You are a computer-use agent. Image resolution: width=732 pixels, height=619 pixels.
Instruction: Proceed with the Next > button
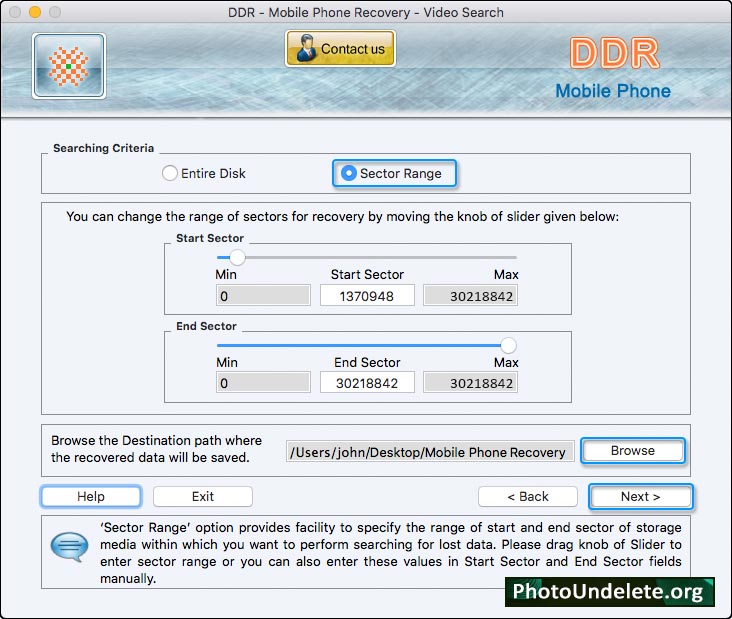[640, 496]
